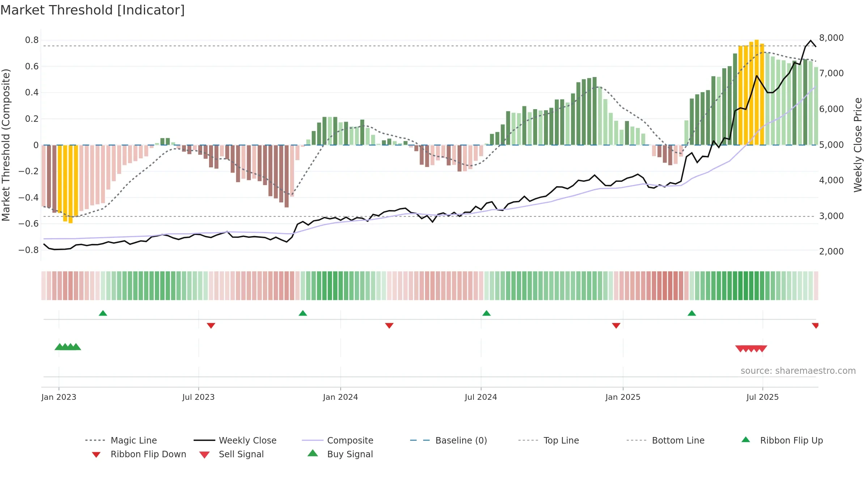The image size is (868, 488).
Task: Click the −0.6 left axis tick label
Action: [x=29, y=224]
